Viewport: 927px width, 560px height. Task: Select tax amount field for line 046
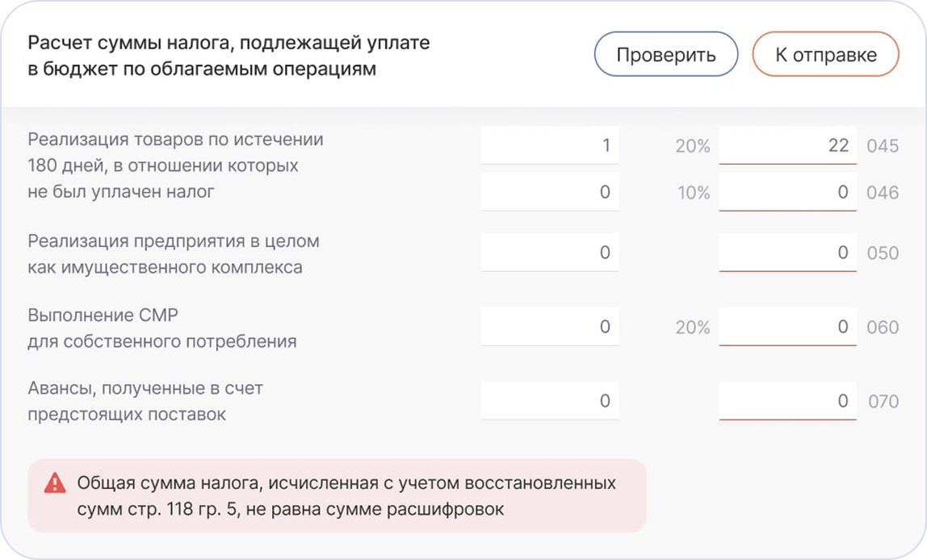tap(787, 192)
